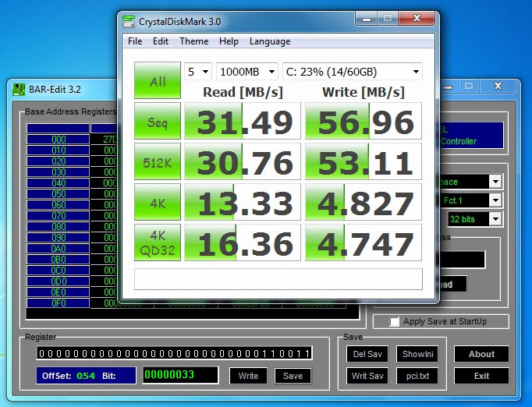Click the 512K write result 53.11
The width and height of the screenshot is (532, 407).
[x=364, y=161]
